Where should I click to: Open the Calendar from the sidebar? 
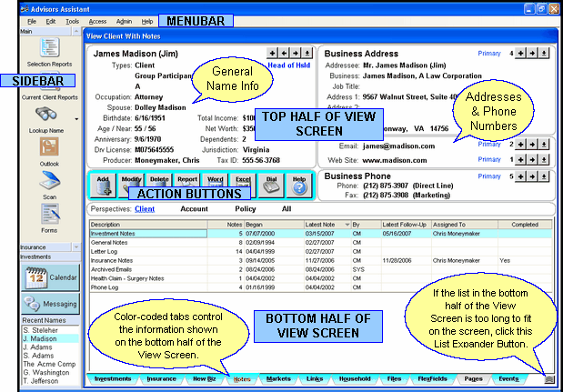point(49,277)
